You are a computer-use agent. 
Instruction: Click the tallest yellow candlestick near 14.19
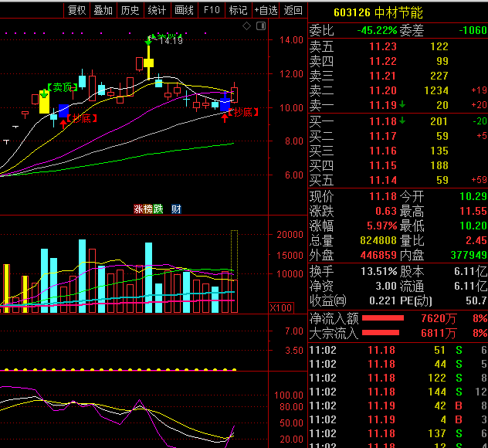point(148,62)
